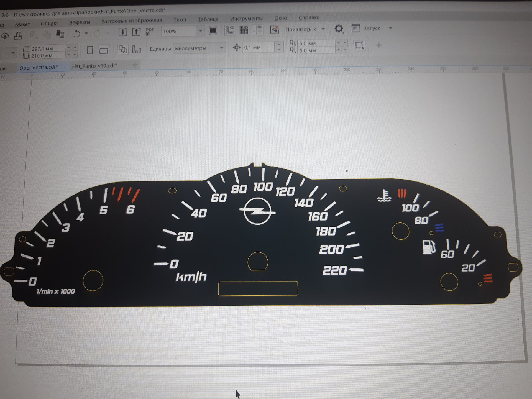Image resolution: width=532 pixels, height=399 pixels.
Task: Select the 1/min x 1000 label
Action: 56,291
